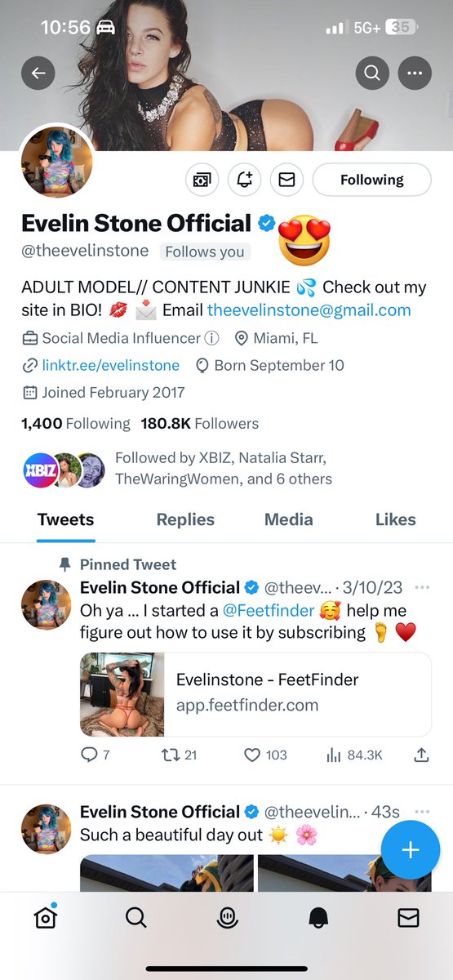Switch to the Replies tab
The image size is (453, 980).
point(185,519)
